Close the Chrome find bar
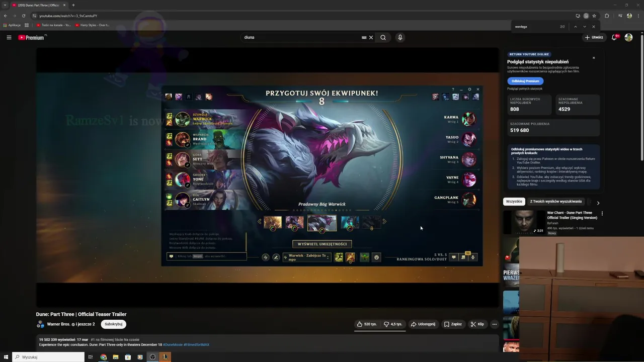The height and width of the screenshot is (362, 644). coord(594,27)
